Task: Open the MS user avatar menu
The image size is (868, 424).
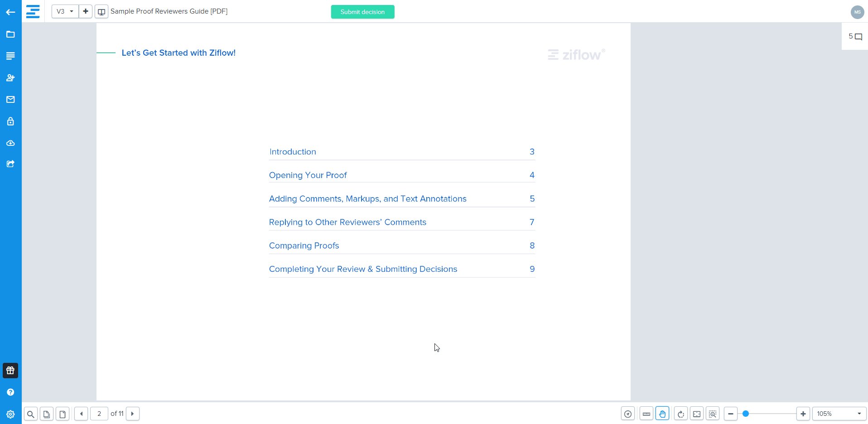Action: tap(857, 12)
